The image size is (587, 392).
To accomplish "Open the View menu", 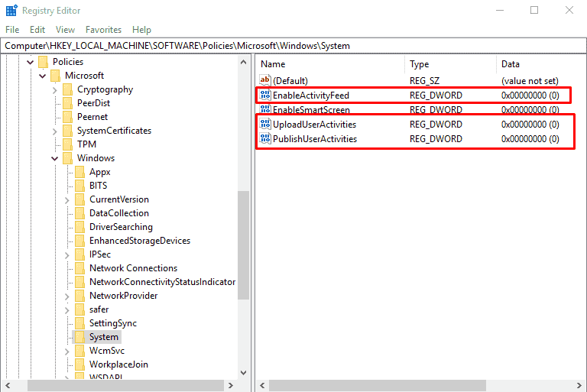I will tap(65, 30).
